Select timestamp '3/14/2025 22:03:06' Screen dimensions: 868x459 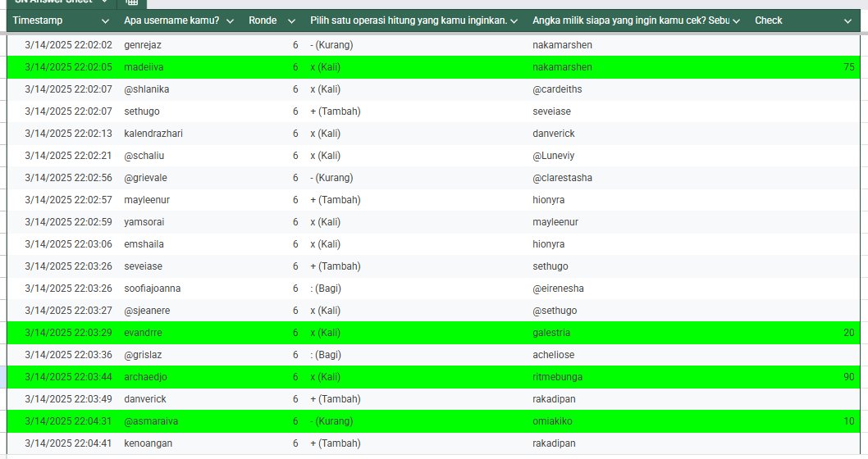click(x=68, y=244)
